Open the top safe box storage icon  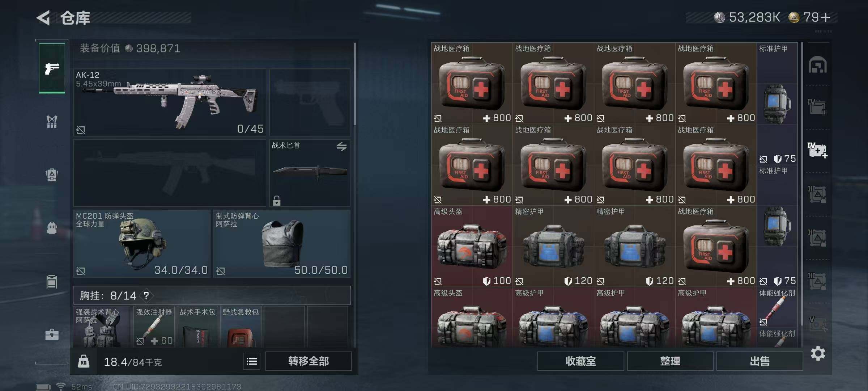tap(817, 65)
